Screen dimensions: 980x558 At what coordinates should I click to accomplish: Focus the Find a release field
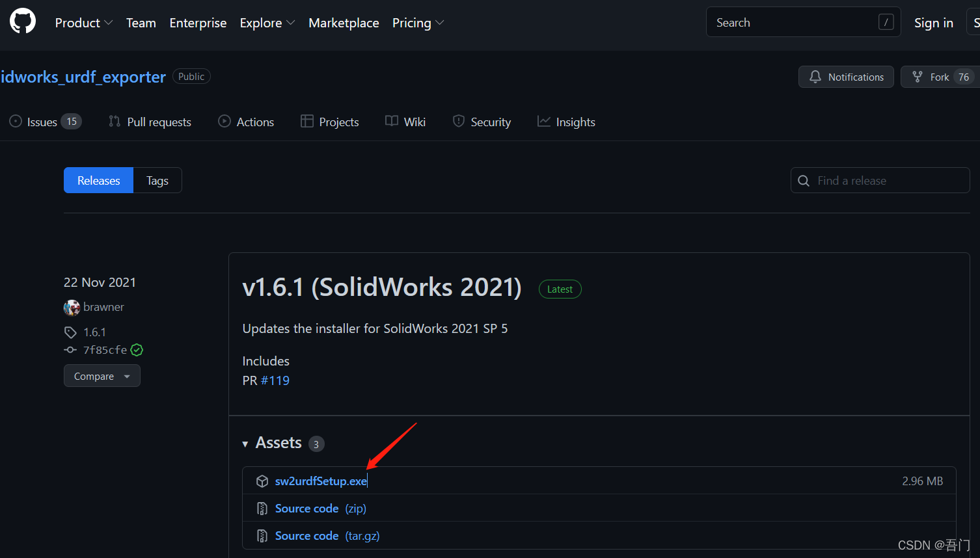click(880, 180)
